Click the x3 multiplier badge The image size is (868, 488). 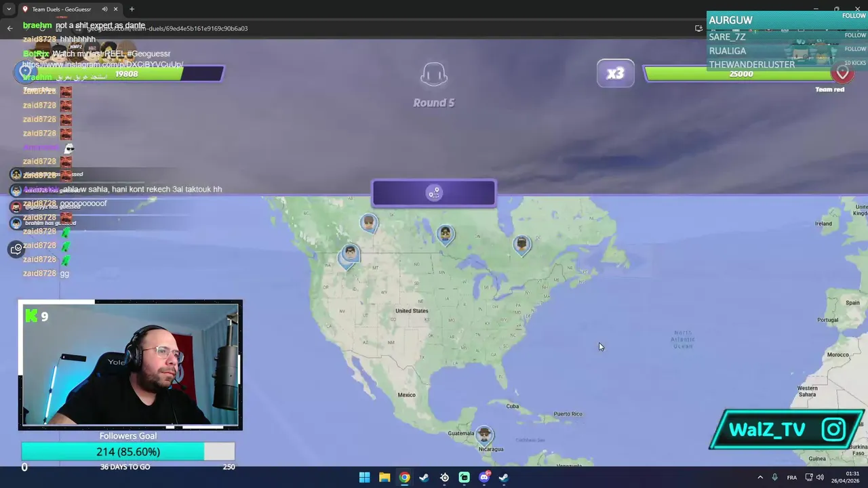tap(615, 73)
